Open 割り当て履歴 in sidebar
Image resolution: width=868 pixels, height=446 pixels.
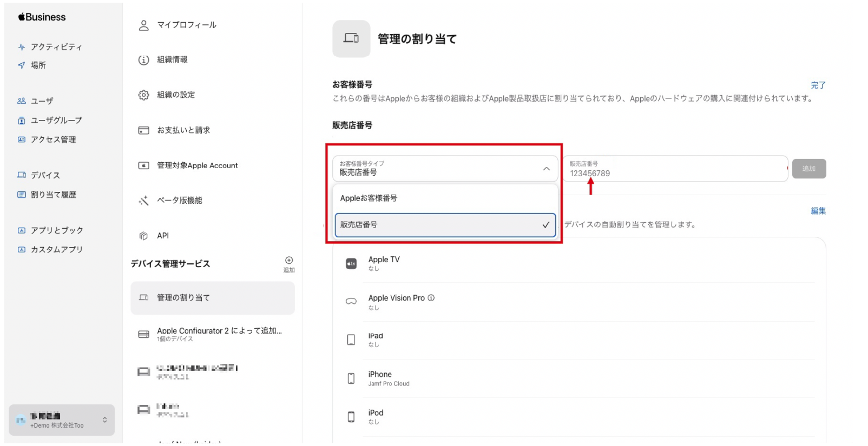pos(53,195)
